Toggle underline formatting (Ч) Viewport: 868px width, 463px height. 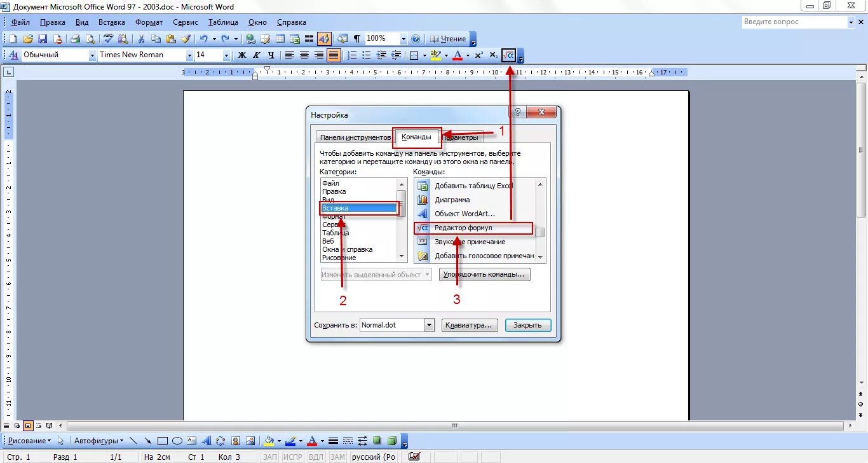click(271, 55)
